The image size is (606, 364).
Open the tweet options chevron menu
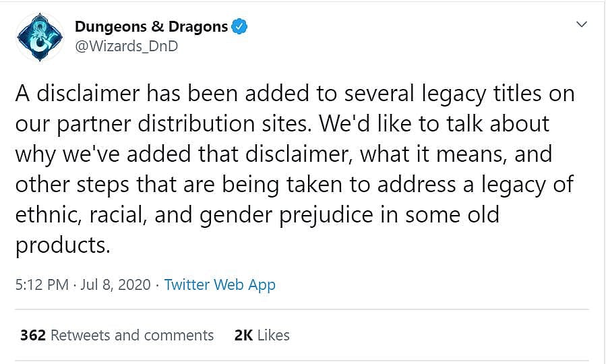582,25
